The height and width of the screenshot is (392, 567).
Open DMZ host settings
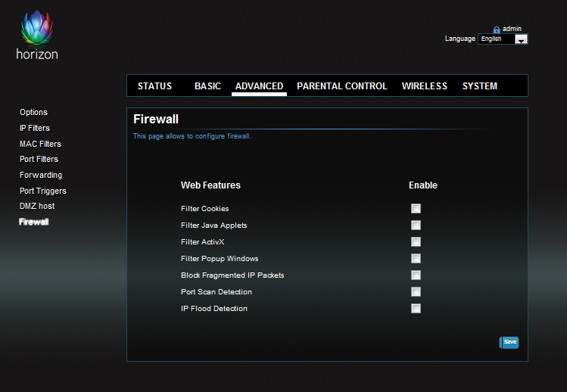point(37,206)
